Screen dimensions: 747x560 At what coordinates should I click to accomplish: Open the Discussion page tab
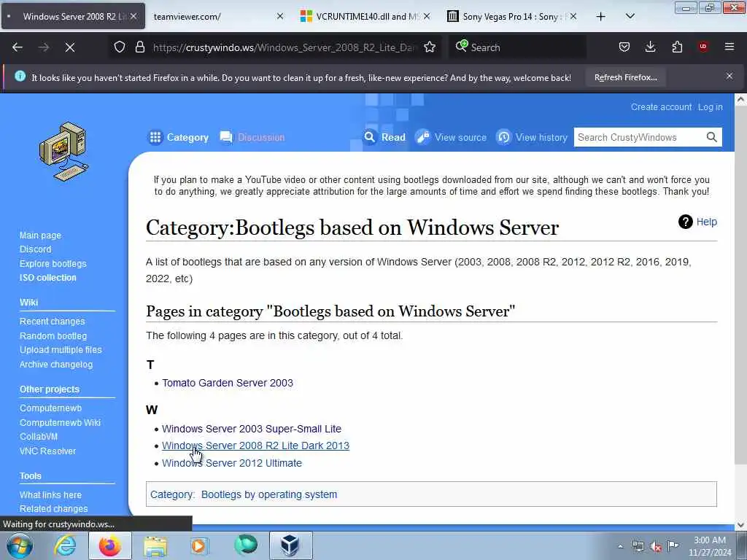click(252, 137)
